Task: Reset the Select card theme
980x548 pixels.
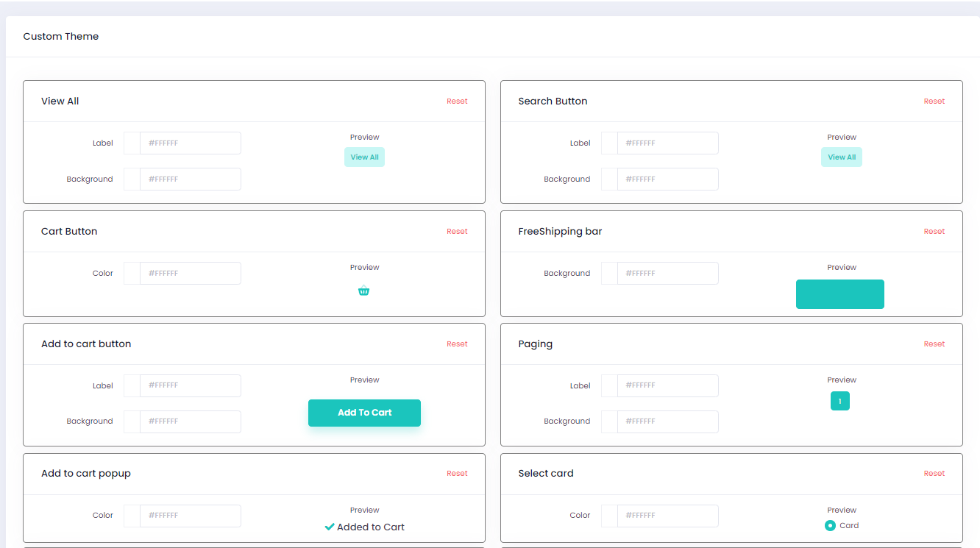Action: coord(934,474)
